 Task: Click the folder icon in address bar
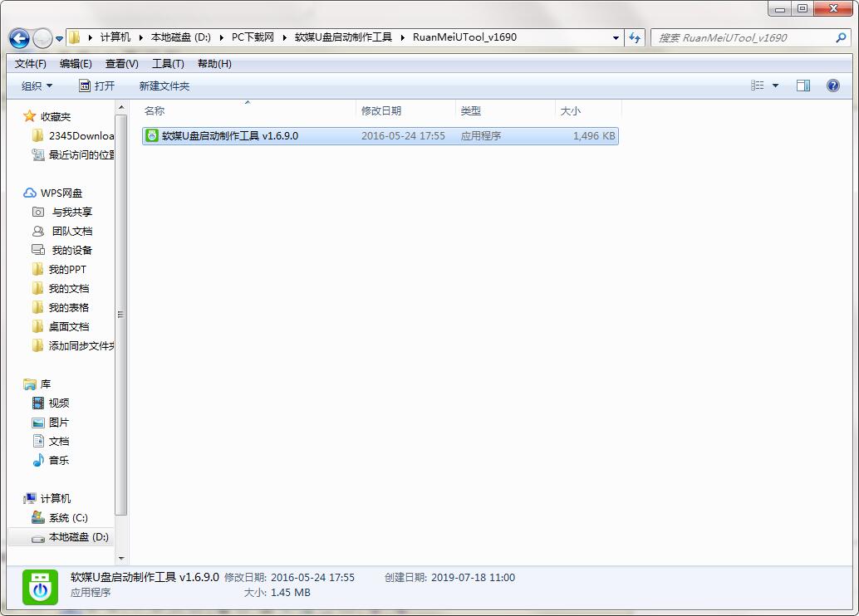click(75, 37)
